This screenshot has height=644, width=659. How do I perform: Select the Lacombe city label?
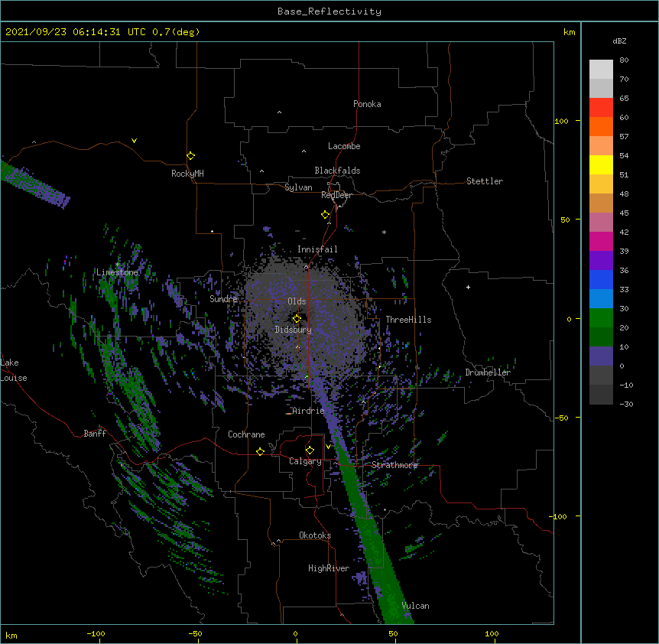coord(344,146)
